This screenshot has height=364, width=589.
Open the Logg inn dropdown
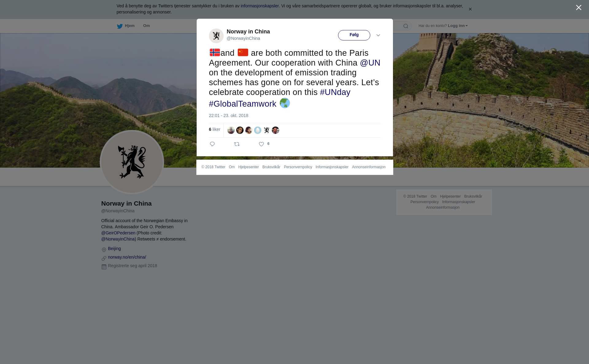tap(458, 26)
